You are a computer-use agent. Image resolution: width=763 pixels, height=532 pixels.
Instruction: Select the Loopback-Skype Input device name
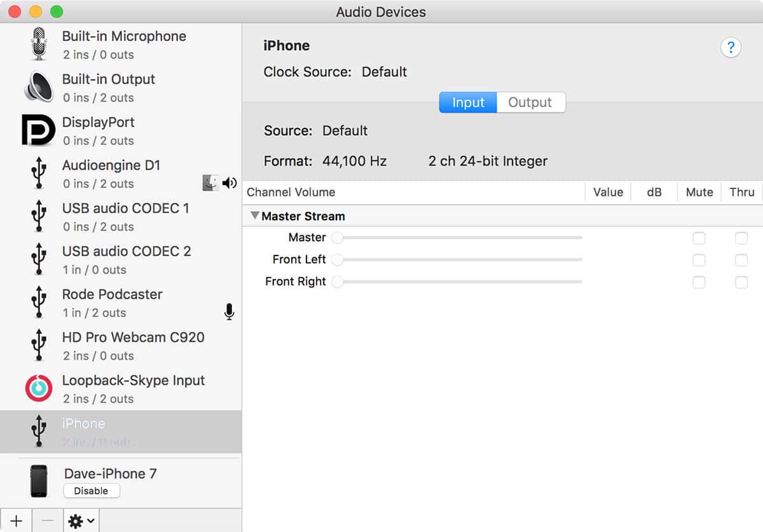(134, 381)
